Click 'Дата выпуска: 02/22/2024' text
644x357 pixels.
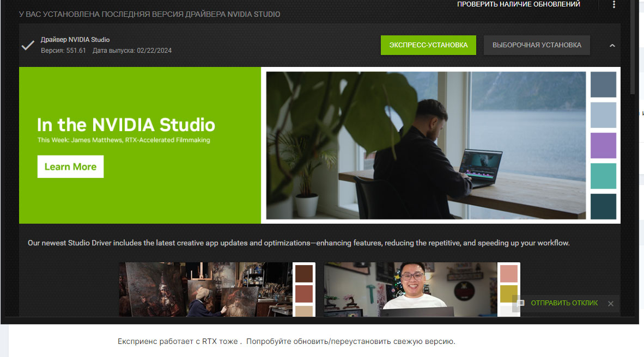coord(132,51)
